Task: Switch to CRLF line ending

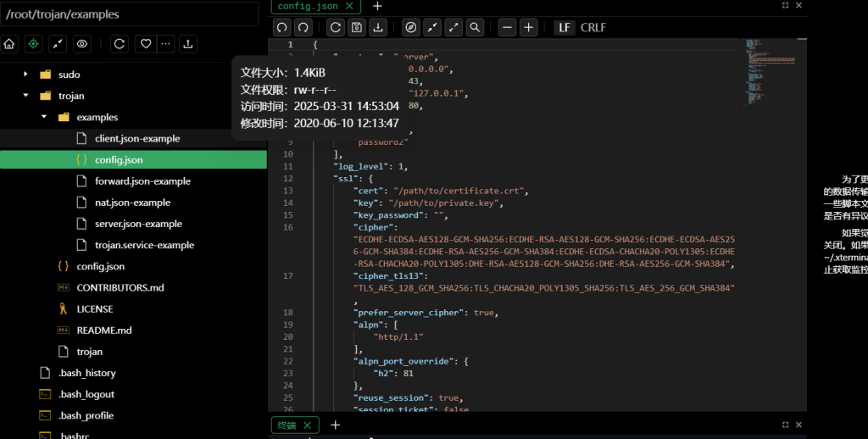Action: coord(593,28)
